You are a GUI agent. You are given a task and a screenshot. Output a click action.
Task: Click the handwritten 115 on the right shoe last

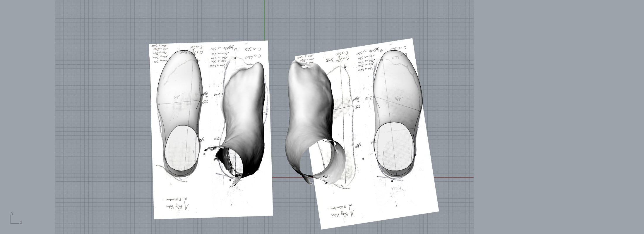(x=399, y=98)
